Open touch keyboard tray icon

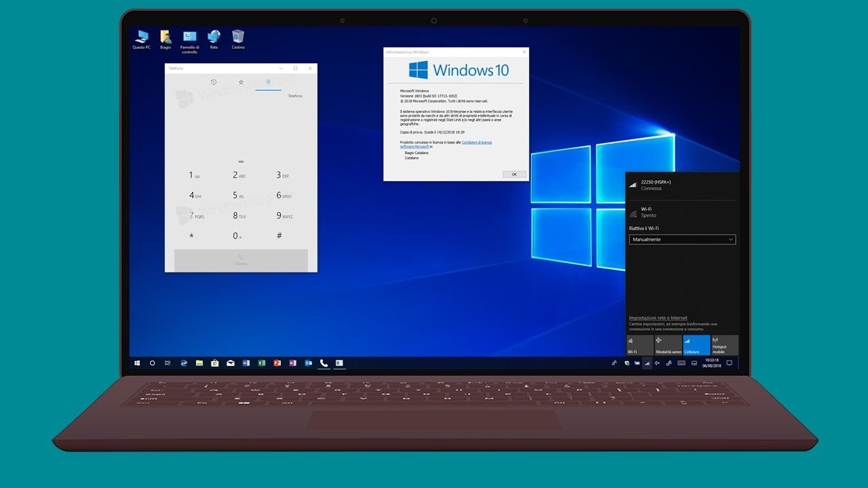(682, 363)
